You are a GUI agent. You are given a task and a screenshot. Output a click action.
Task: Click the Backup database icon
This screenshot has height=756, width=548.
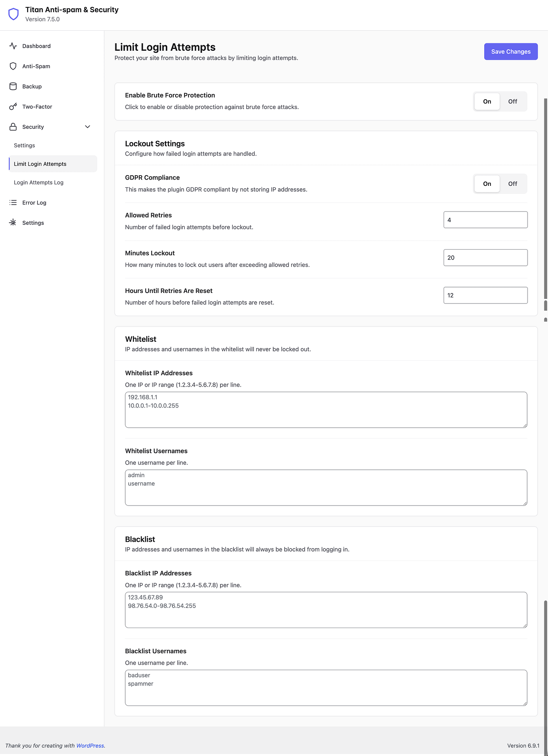13,87
